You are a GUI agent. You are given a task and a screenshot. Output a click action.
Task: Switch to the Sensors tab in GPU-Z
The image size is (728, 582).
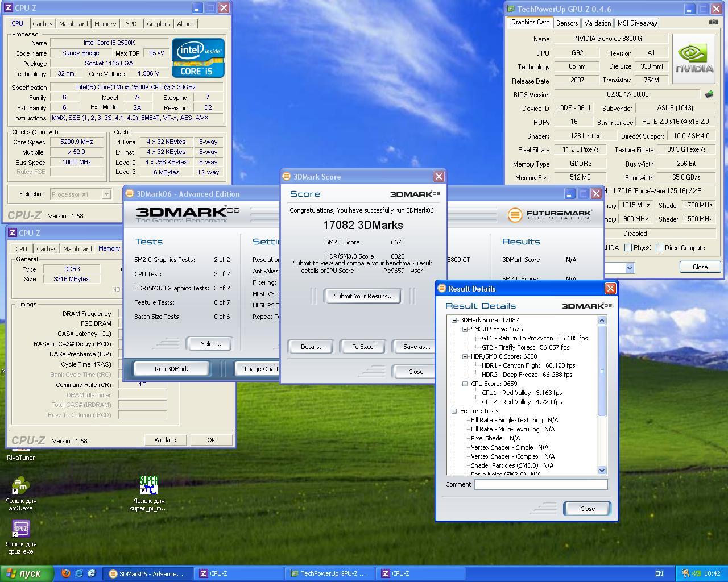566,23
